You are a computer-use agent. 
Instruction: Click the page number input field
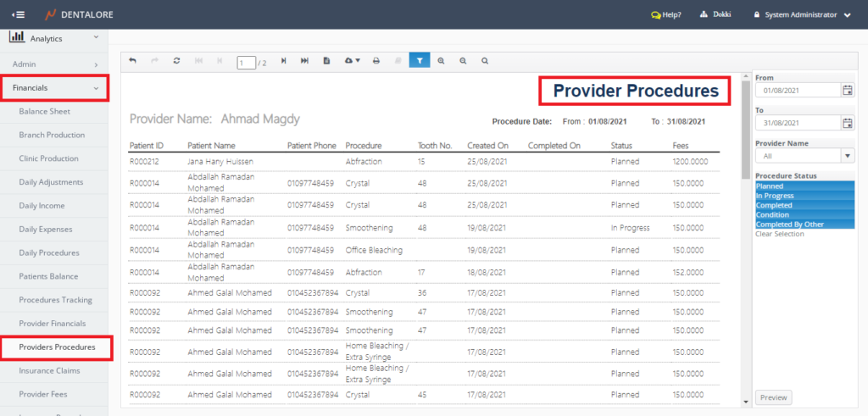(246, 62)
